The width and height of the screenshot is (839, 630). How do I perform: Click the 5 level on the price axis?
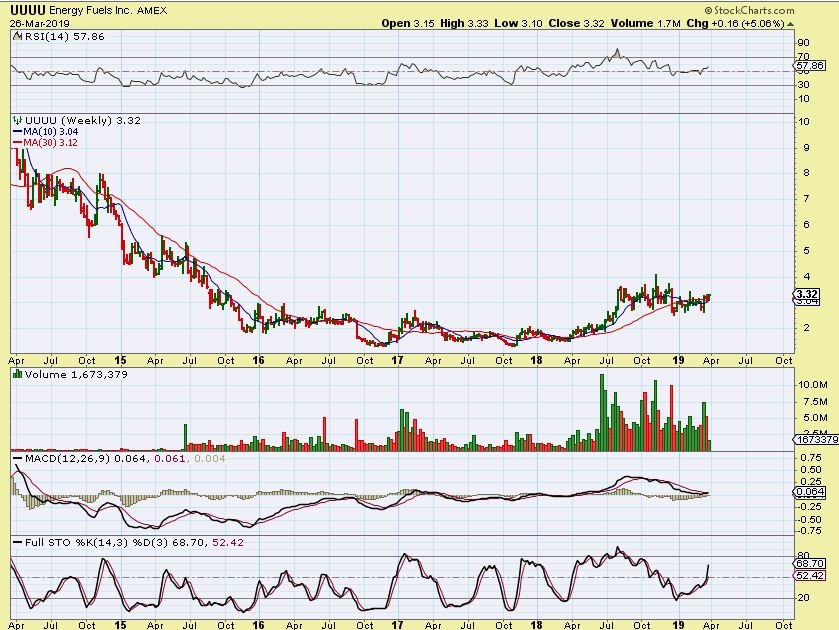pyautogui.click(x=806, y=251)
